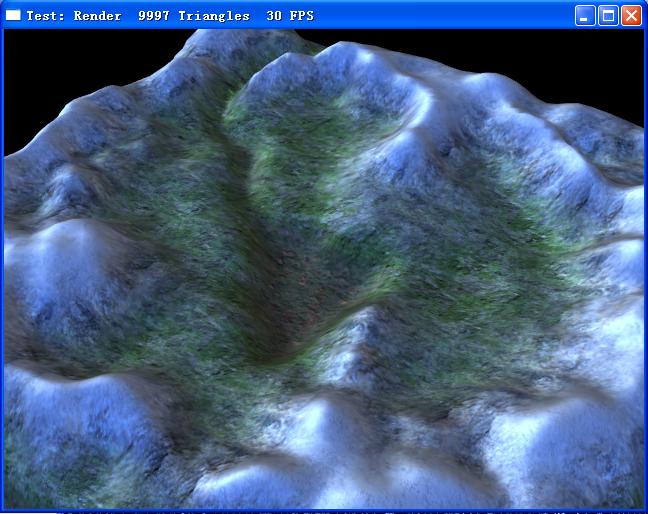Close the Test: Render window
The height and width of the screenshot is (514, 648).
click(631, 16)
